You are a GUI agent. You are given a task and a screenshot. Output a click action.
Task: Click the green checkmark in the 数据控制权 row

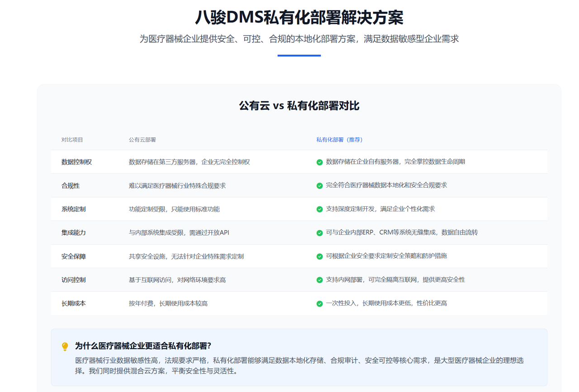click(319, 162)
